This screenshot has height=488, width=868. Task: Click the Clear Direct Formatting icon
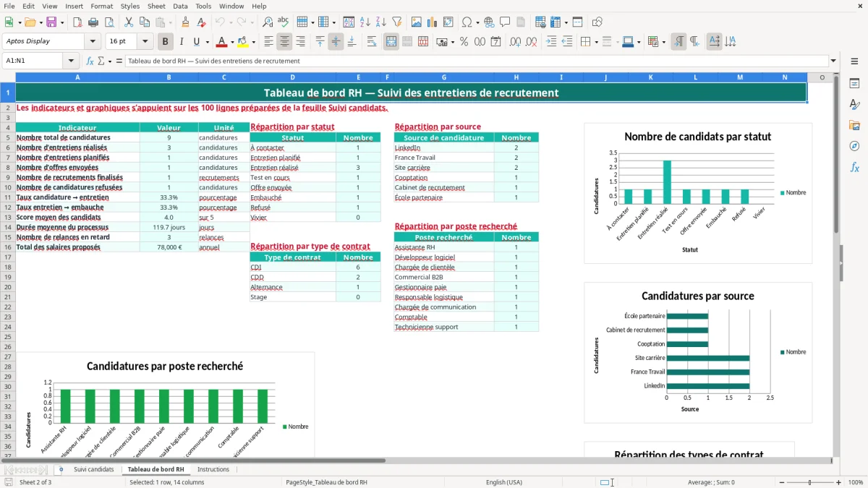[200, 22]
